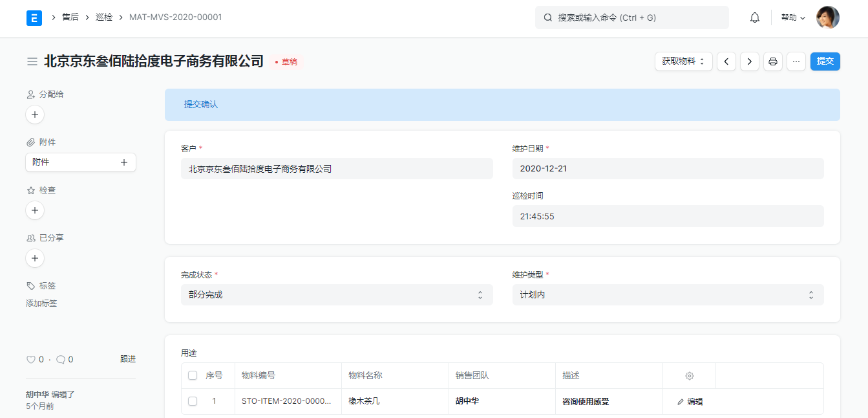Image resolution: width=868 pixels, height=418 pixels.
Task: Click the 巡检时间 field 21:45:55
Action: [x=668, y=216]
